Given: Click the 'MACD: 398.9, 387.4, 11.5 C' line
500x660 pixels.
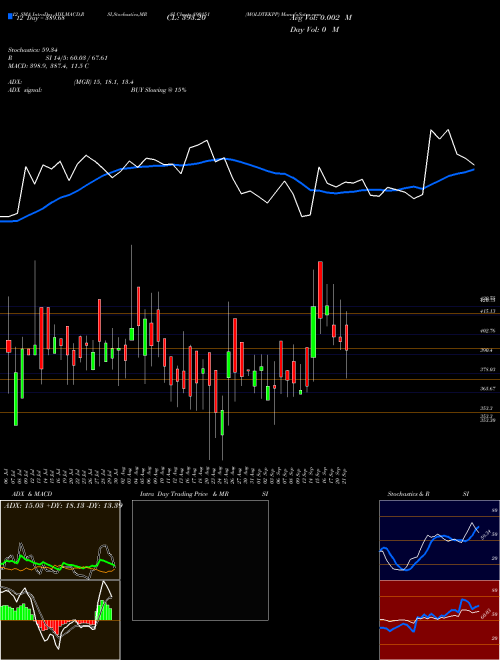Looking at the screenshot, I should click(48, 66).
